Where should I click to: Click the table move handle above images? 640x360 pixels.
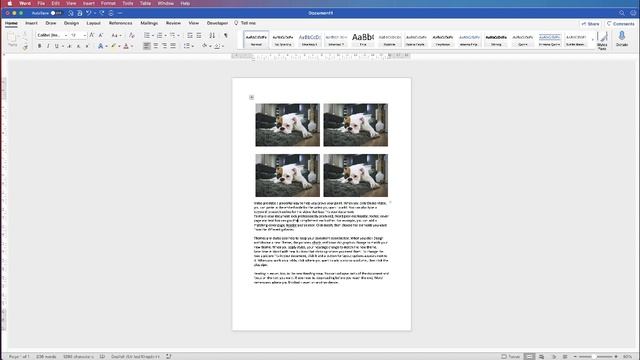(251, 97)
